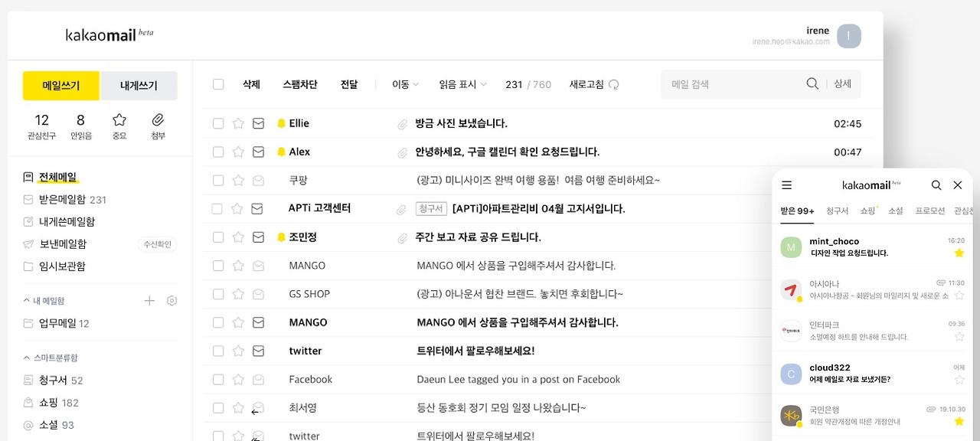This screenshot has height=441, width=980.
Task: Click the 내게쓰기 button
Action: click(x=139, y=86)
